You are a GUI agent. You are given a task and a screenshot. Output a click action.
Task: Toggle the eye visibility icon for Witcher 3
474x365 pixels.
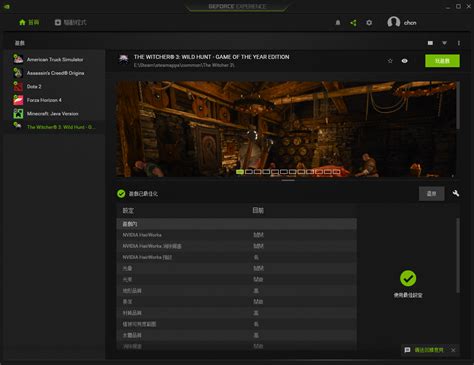coord(404,61)
